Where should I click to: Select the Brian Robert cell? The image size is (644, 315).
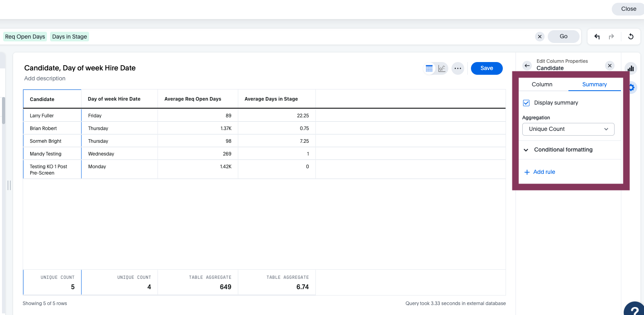(52, 128)
